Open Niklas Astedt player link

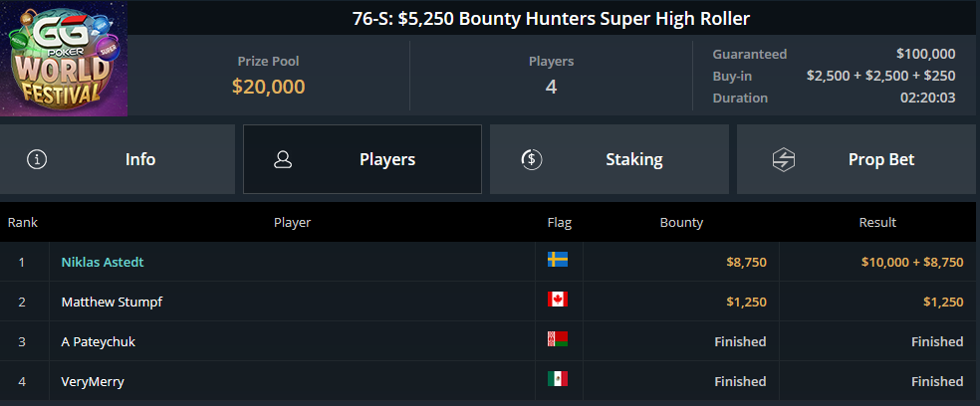pyautogui.click(x=103, y=263)
